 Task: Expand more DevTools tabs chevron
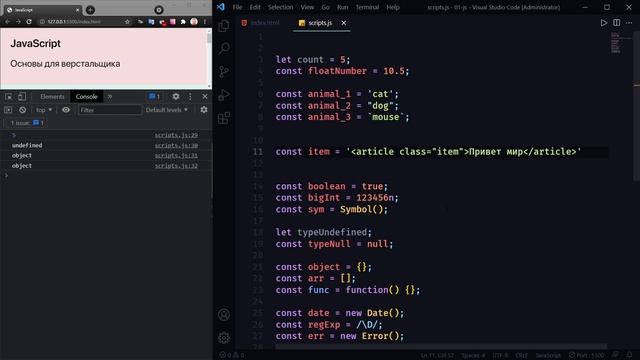pyautogui.click(x=109, y=96)
